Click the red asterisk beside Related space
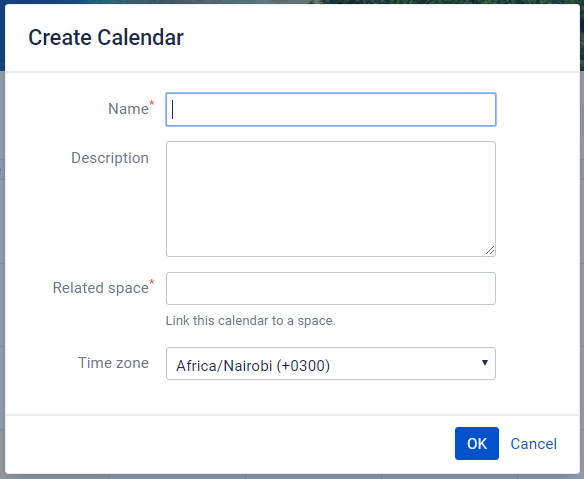This screenshot has height=479, width=584. (x=152, y=282)
